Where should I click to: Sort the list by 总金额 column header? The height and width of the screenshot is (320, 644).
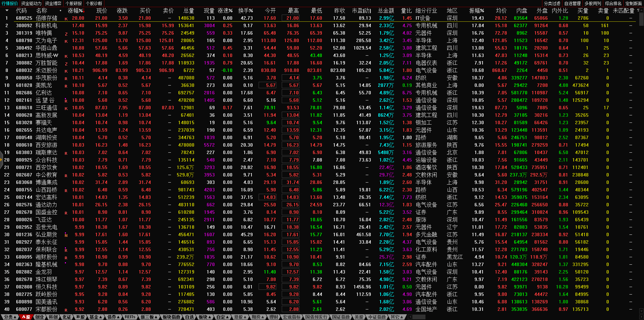386,11
